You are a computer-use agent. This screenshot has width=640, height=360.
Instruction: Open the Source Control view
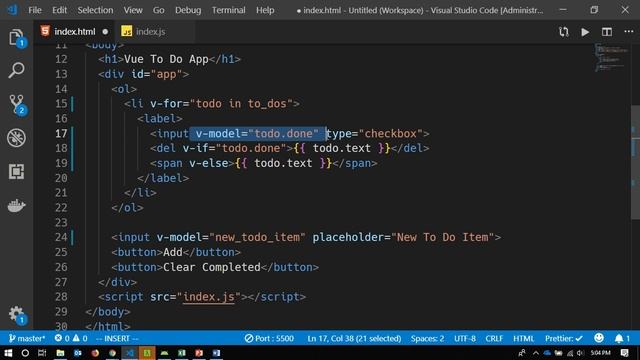tap(16, 104)
